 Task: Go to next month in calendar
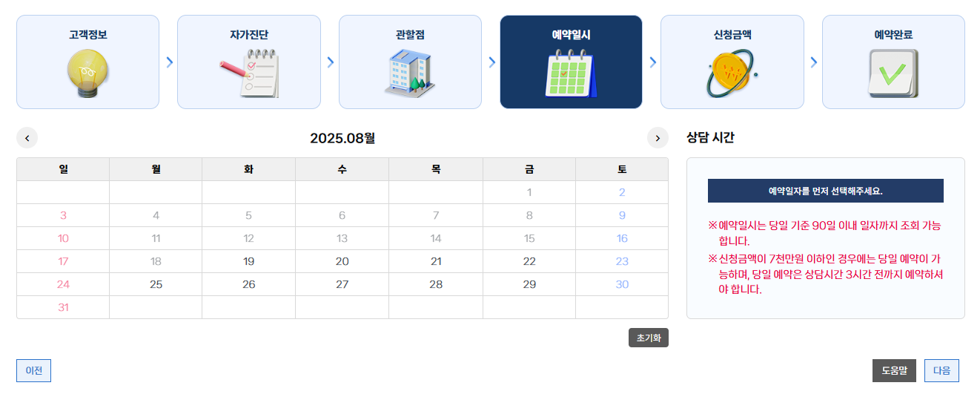(658, 138)
